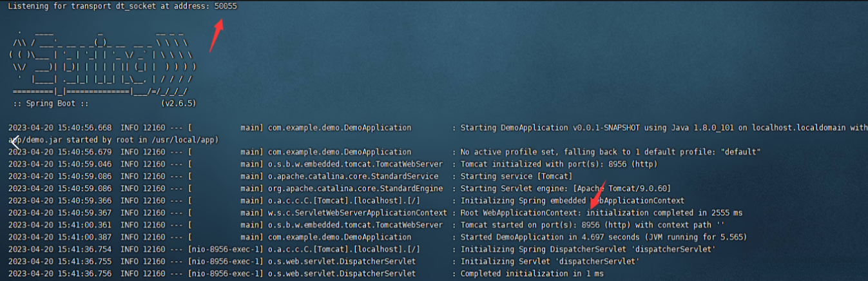
Task: Click the left chevron arrow icon
Action: coord(14,141)
